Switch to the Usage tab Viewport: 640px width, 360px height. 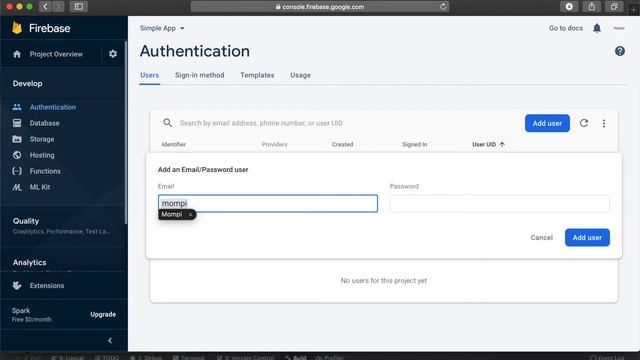point(300,75)
